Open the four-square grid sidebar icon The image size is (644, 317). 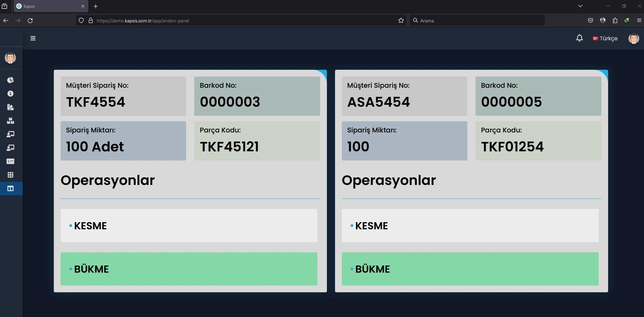point(10,175)
